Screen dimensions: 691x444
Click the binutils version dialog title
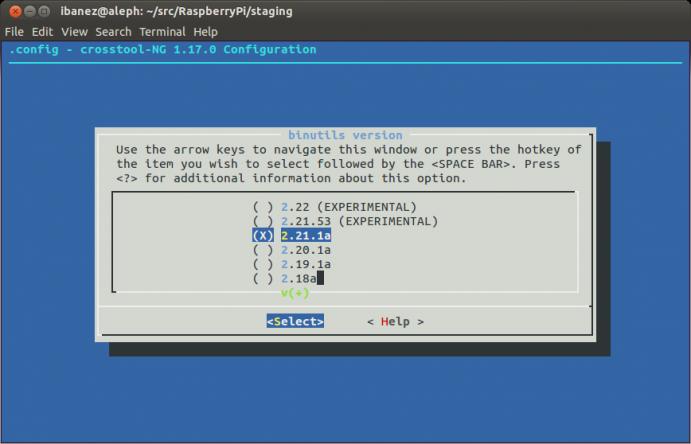click(x=346, y=135)
